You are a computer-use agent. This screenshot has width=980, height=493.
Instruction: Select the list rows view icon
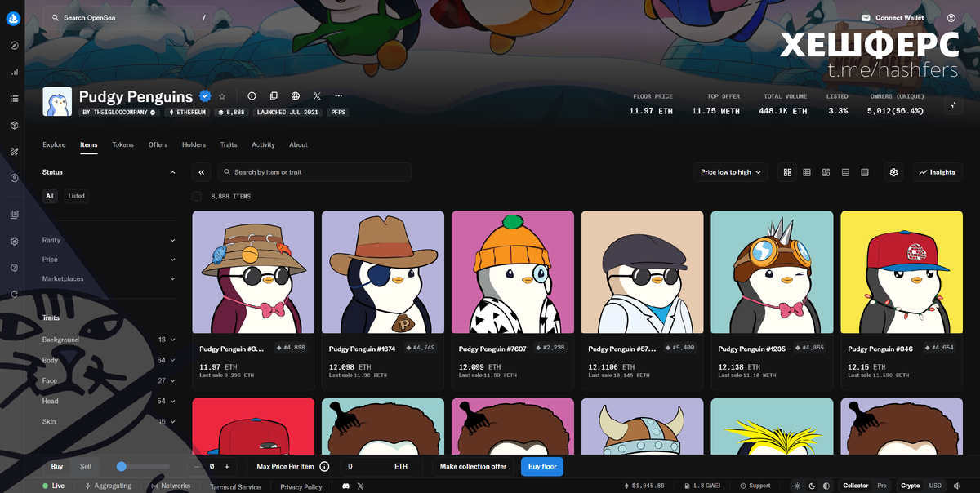(845, 172)
